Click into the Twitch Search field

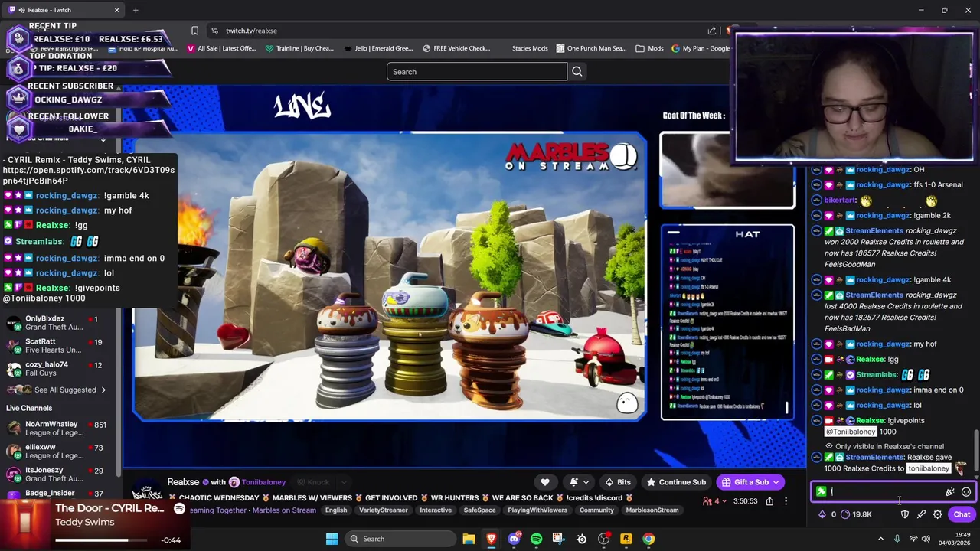coord(477,72)
